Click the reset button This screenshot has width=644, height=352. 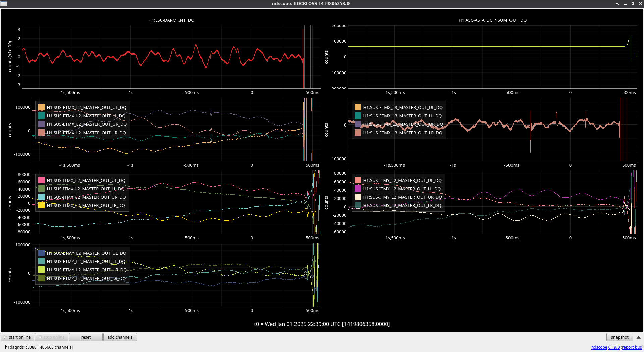click(86, 337)
